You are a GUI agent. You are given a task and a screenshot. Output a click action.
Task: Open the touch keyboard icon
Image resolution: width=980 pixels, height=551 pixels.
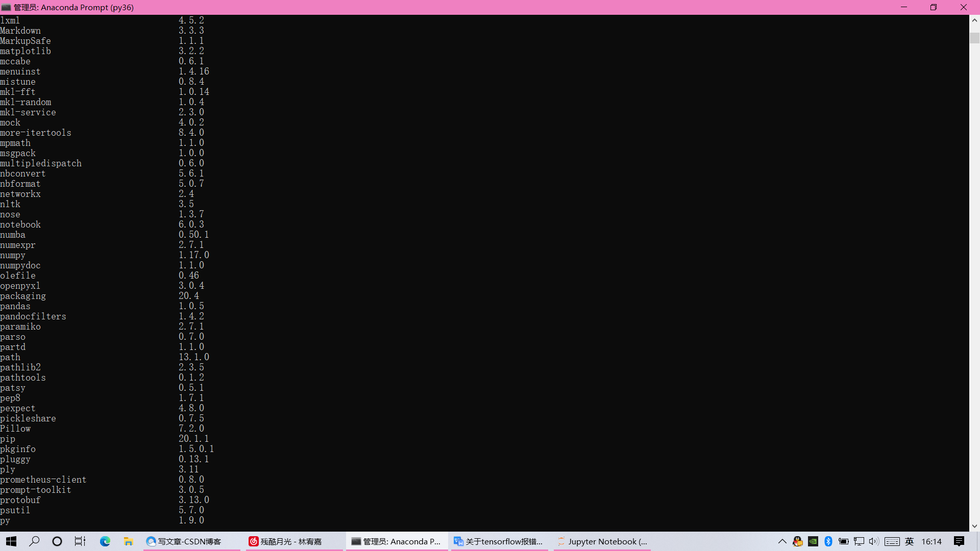pyautogui.click(x=892, y=541)
